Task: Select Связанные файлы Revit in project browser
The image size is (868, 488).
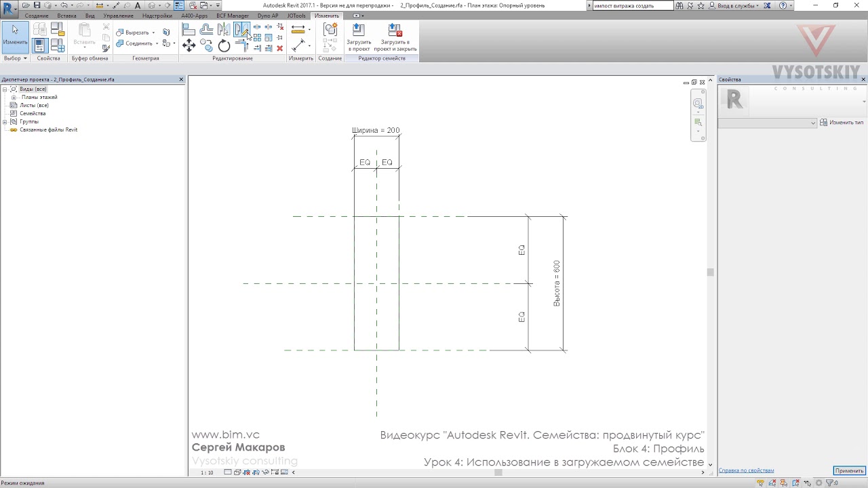Action: click(48, 130)
